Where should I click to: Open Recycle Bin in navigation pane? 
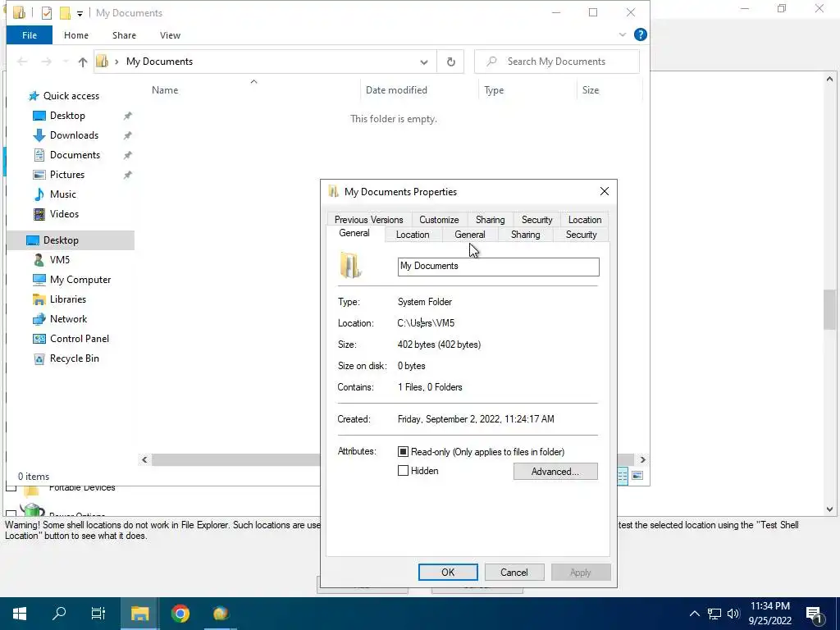click(x=74, y=358)
